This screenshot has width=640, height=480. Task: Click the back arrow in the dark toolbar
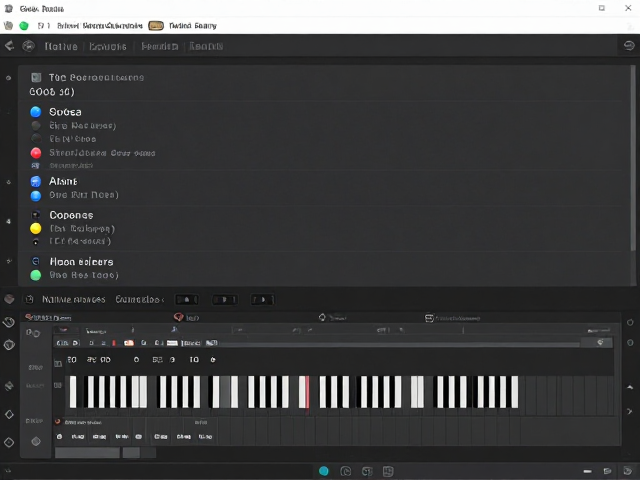click(x=9, y=46)
